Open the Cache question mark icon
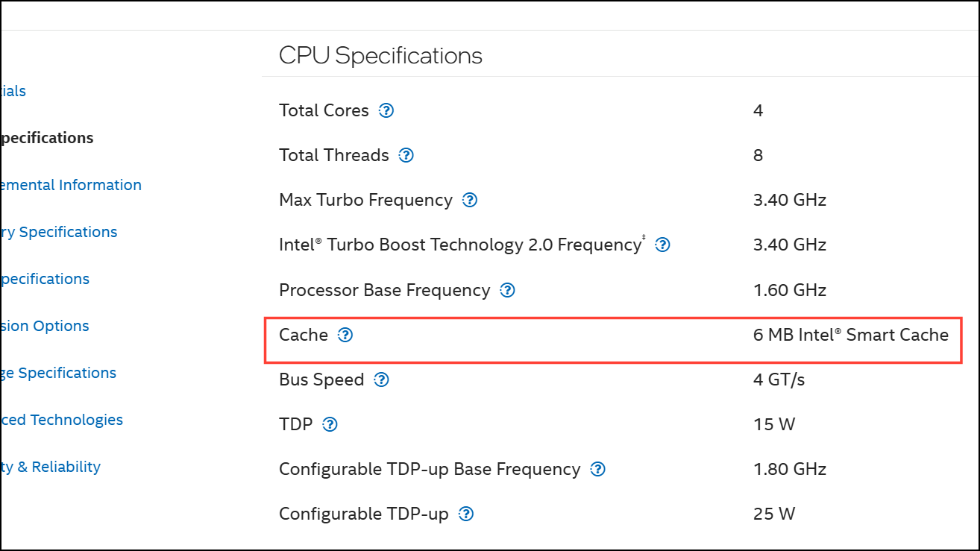980x551 pixels. [x=345, y=335]
